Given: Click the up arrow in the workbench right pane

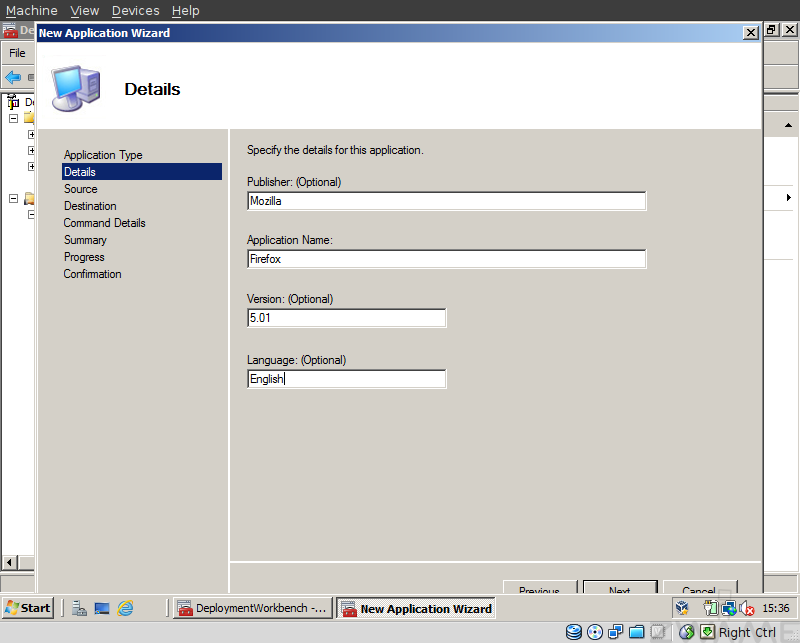Looking at the screenshot, I should pos(788,125).
